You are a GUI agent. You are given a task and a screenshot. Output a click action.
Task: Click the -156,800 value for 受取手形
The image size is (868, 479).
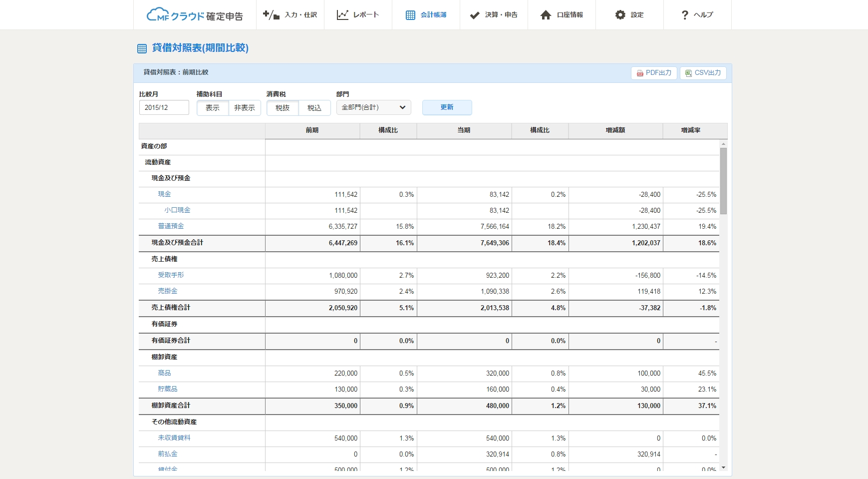click(648, 276)
